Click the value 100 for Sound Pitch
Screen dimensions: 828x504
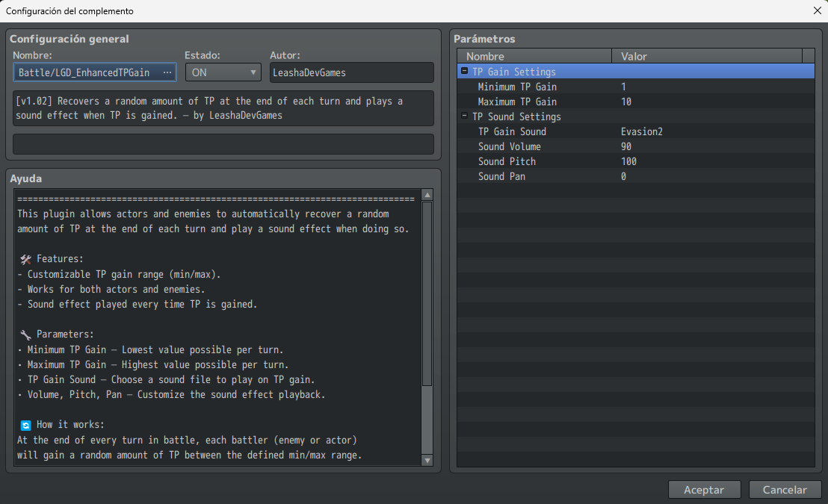click(x=628, y=161)
